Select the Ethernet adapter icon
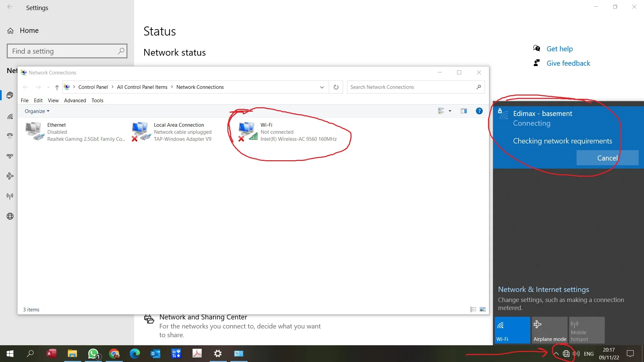This screenshot has height=362, width=644. (x=34, y=131)
